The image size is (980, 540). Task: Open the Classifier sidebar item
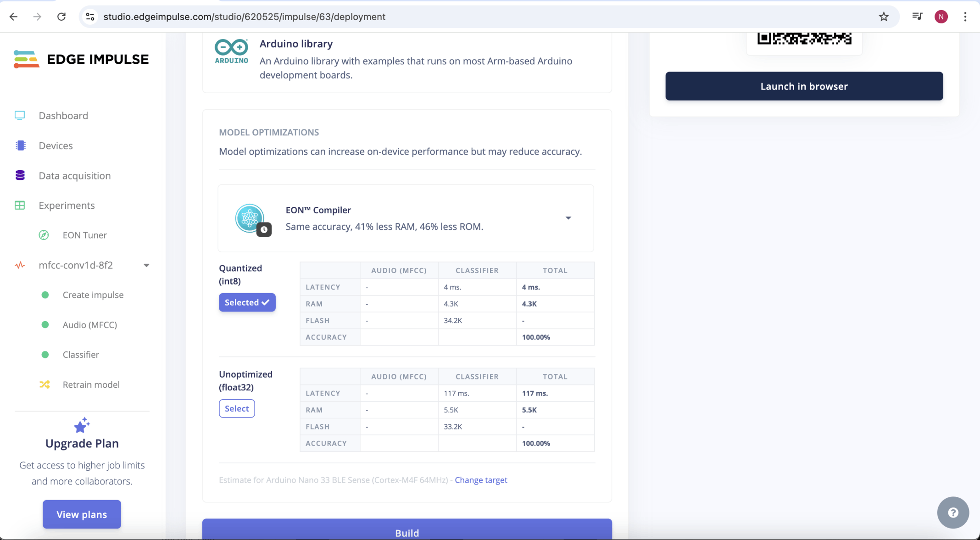pyautogui.click(x=81, y=355)
